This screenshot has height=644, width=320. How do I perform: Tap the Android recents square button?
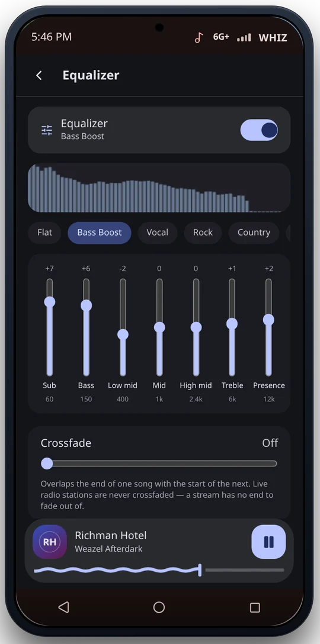[x=255, y=607]
